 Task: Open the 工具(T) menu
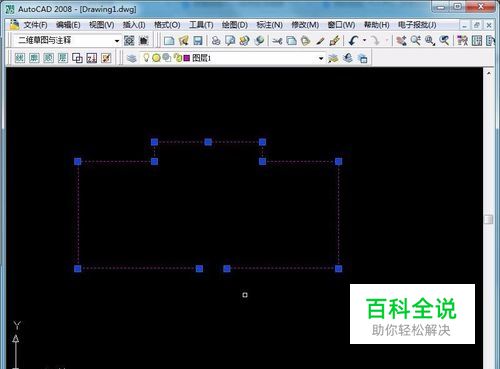click(201, 25)
